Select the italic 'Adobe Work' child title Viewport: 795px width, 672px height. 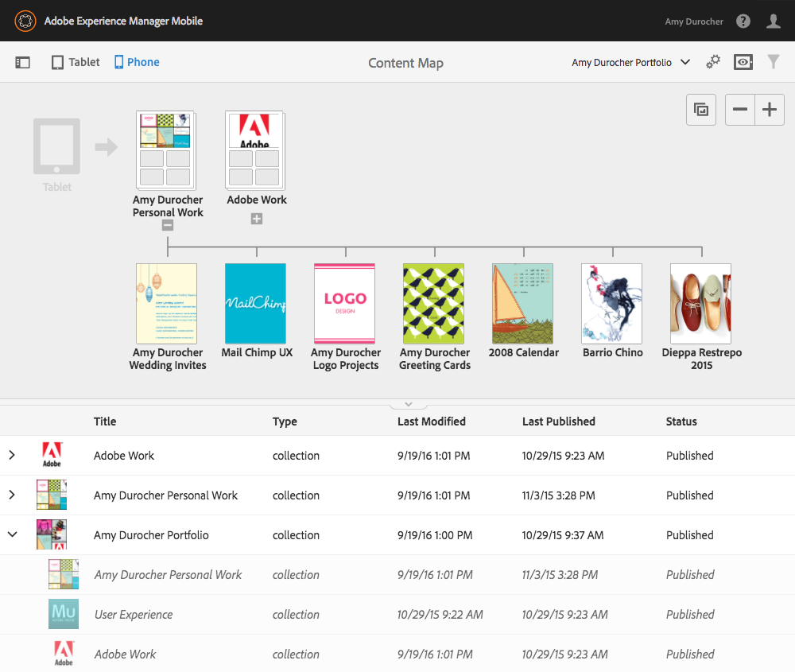126,655
